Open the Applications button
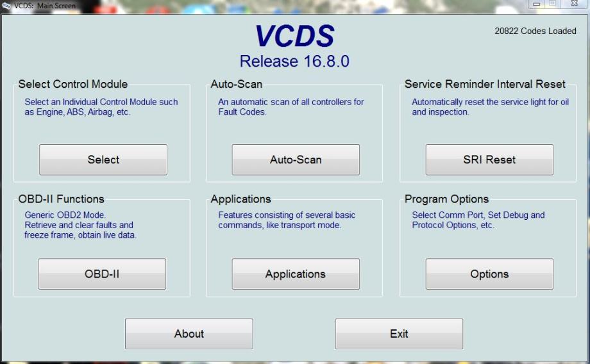Image resolution: width=590 pixels, height=364 pixels. [x=296, y=274]
